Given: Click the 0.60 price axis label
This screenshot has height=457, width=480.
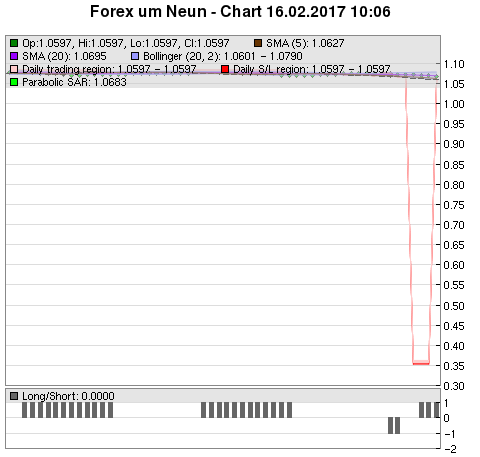Looking at the screenshot, I should tap(454, 265).
